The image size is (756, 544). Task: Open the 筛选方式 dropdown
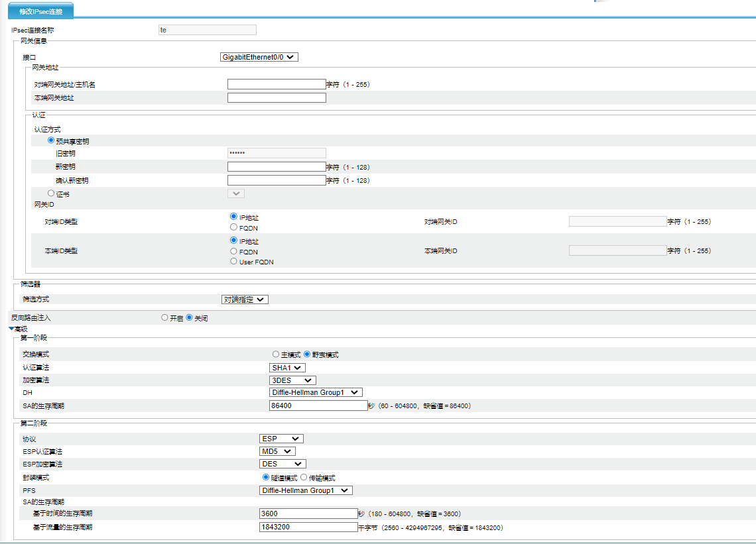(x=245, y=299)
